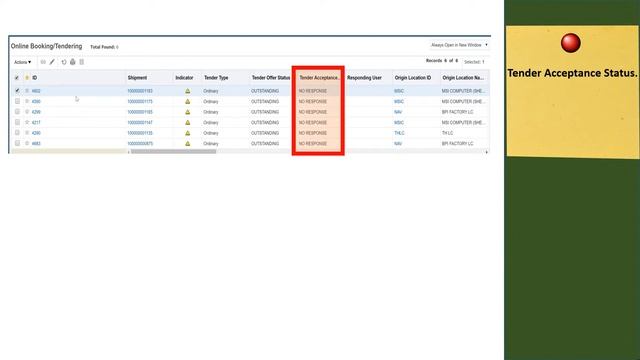Click the warning indicator for shipment 10000000875
This screenshot has width=640, height=360.
click(188, 144)
